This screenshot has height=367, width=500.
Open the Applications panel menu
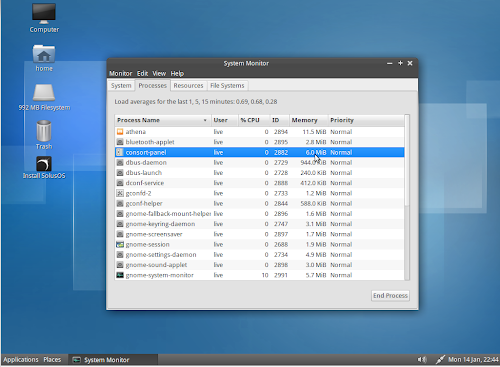click(21, 360)
